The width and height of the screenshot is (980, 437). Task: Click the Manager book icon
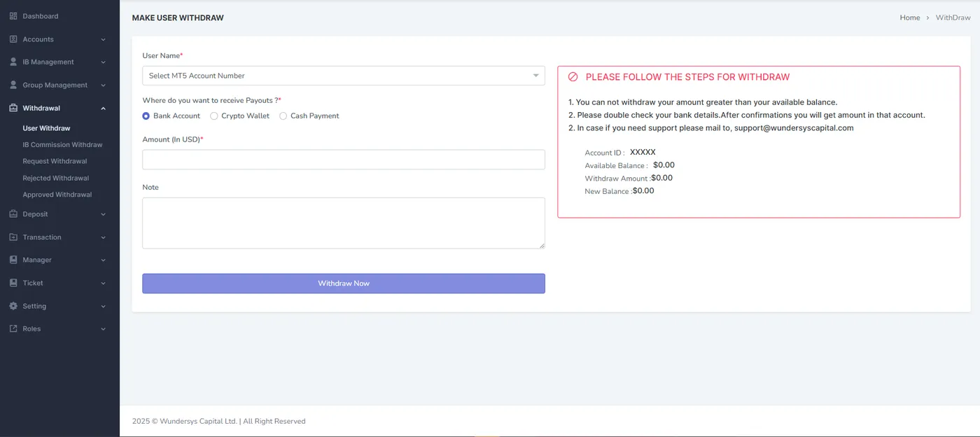[13, 260]
